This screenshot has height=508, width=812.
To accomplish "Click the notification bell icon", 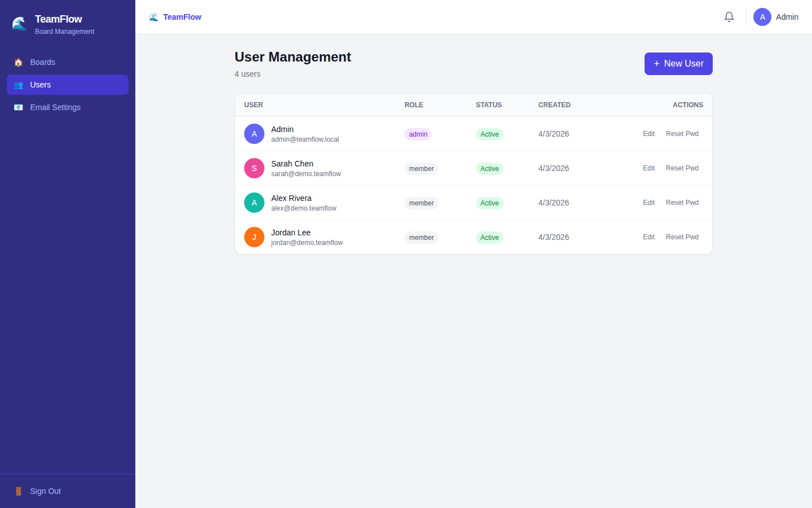I will click(729, 17).
